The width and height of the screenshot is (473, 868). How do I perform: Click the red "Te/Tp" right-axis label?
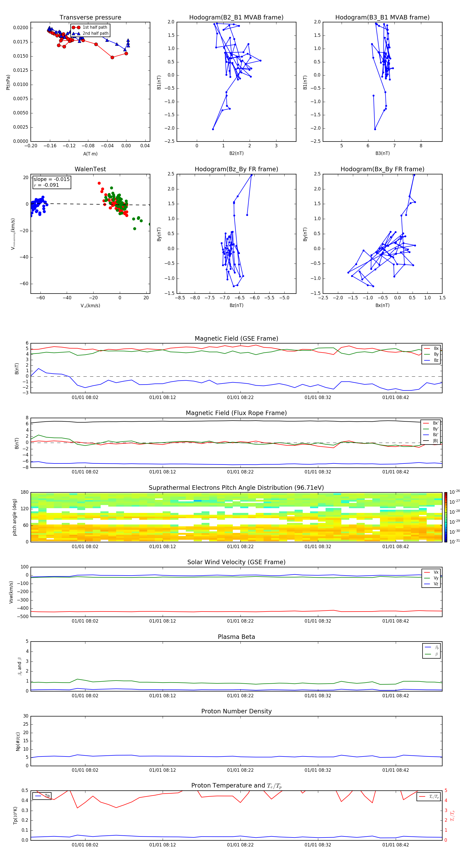click(x=453, y=815)
